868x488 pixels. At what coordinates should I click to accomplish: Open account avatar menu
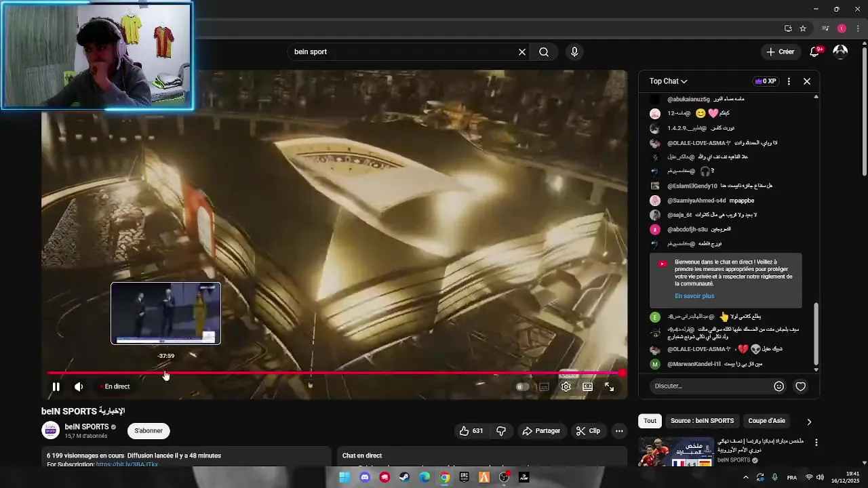pyautogui.click(x=840, y=52)
